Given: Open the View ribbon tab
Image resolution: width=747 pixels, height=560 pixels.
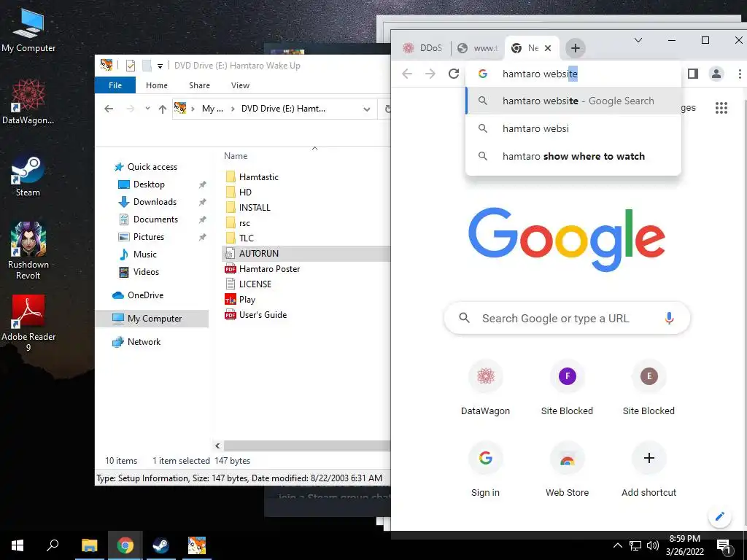Looking at the screenshot, I should 240,85.
